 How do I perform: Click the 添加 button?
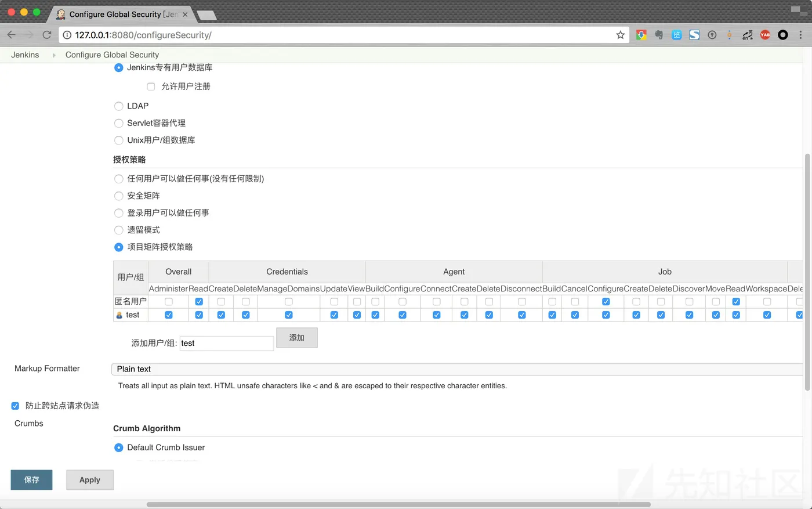click(x=297, y=338)
